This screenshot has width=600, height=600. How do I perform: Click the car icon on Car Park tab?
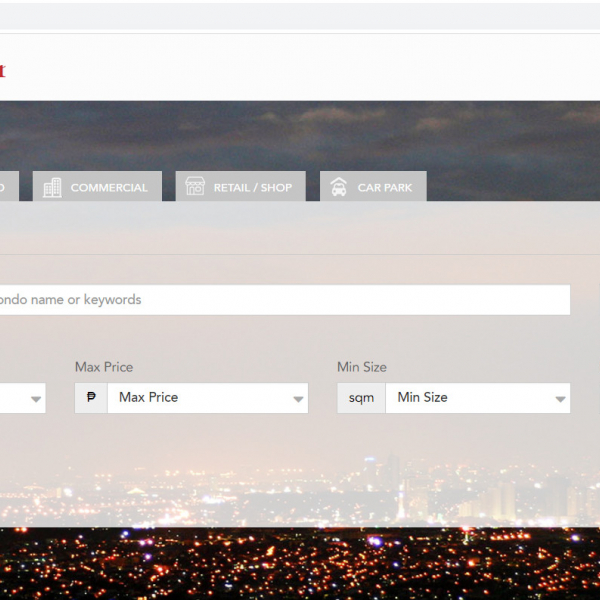(339, 187)
